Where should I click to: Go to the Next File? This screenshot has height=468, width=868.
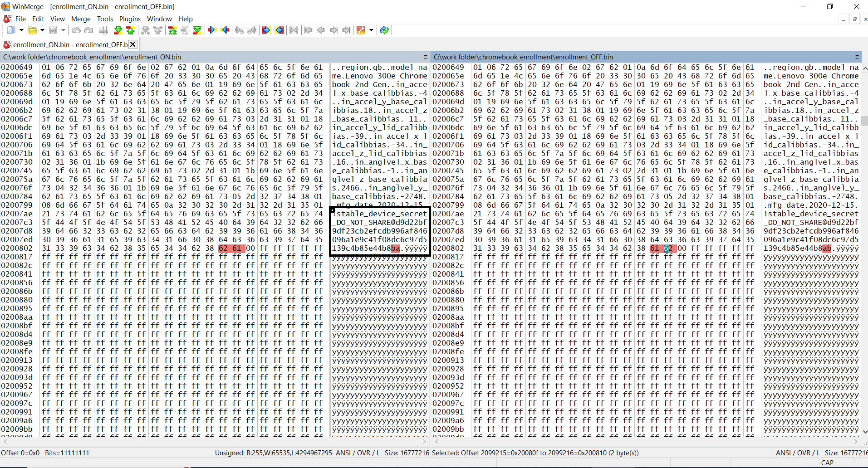(x=334, y=30)
